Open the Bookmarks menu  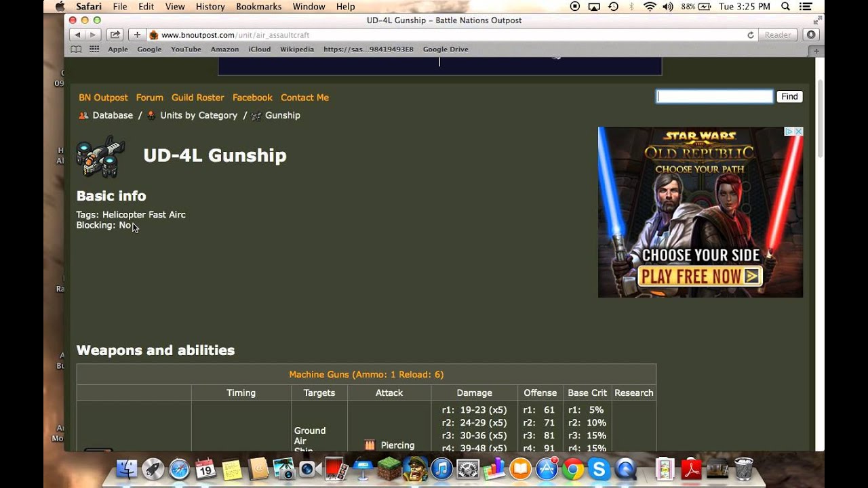(x=258, y=7)
